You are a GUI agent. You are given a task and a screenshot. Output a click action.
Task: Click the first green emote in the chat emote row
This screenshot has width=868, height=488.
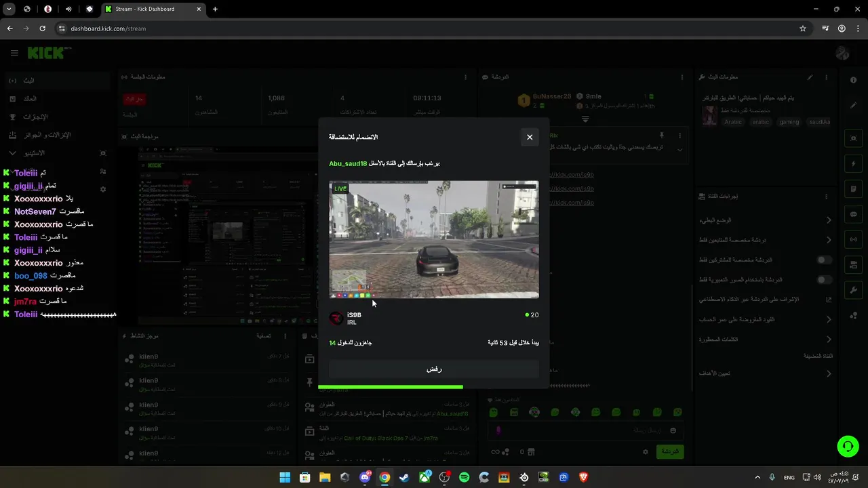coord(494,412)
